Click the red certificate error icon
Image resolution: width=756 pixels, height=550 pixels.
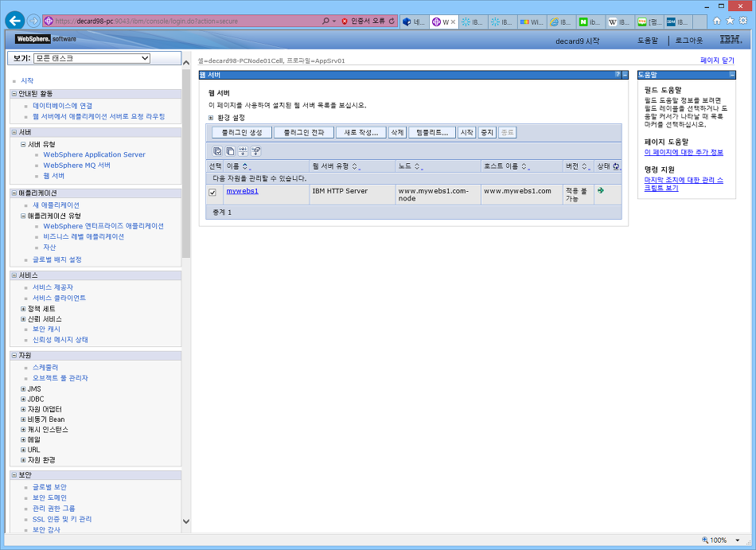[x=345, y=21]
